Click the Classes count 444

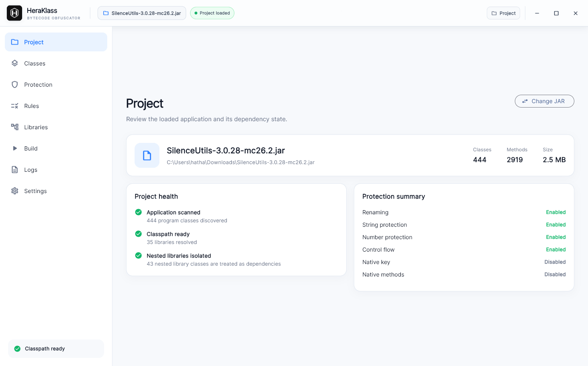click(480, 160)
